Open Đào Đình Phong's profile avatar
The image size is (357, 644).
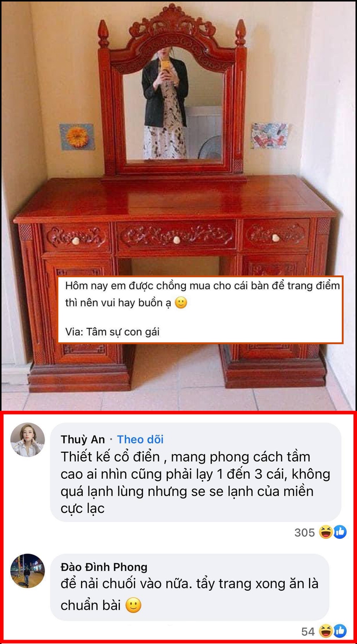28,571
